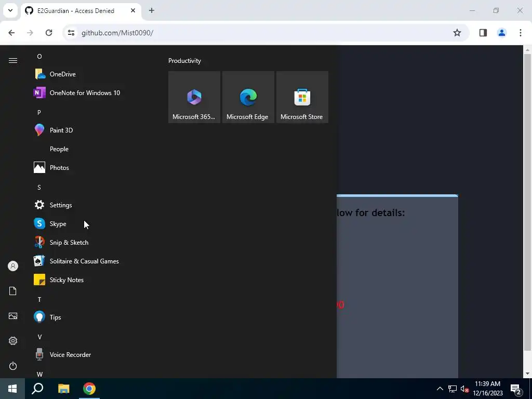Click scrollbar down arrow in Chrome

coord(527,374)
